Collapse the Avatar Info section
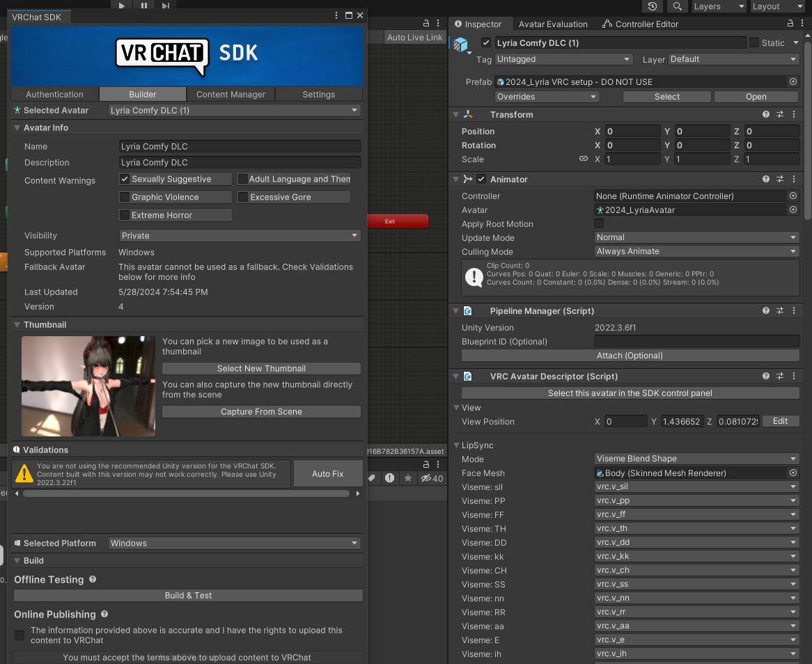812x664 pixels. [x=17, y=128]
